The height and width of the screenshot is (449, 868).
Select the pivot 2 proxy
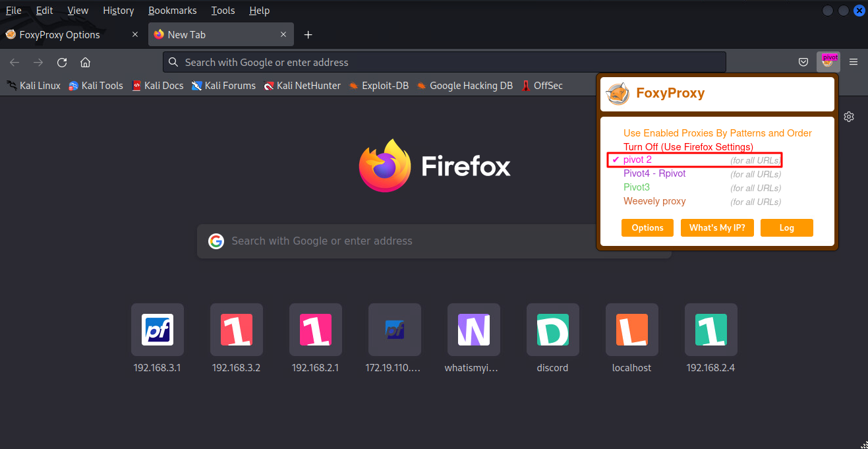tap(637, 160)
